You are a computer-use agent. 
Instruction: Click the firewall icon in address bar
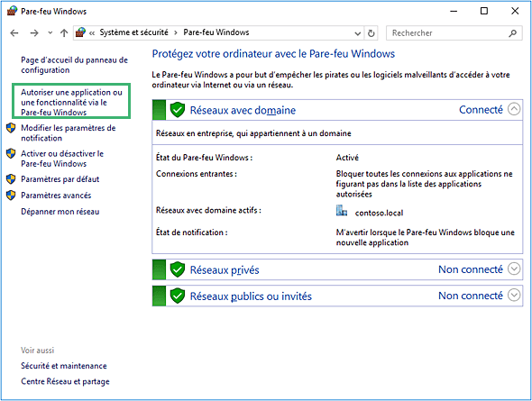[80, 32]
